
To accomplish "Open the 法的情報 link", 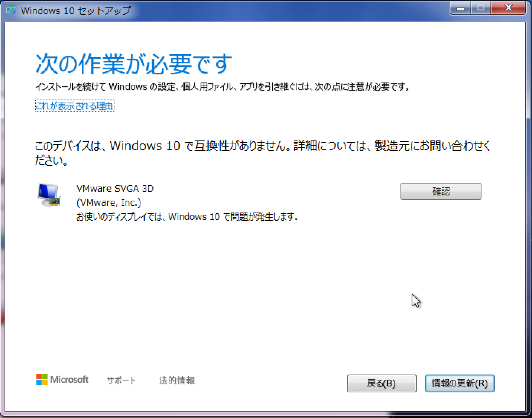I will [x=177, y=380].
